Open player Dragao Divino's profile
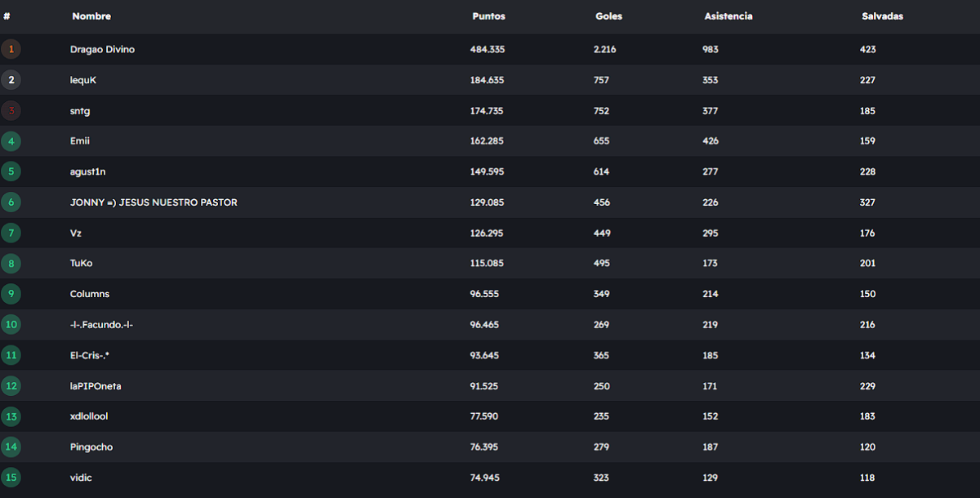The width and height of the screenshot is (980, 498). point(102,50)
